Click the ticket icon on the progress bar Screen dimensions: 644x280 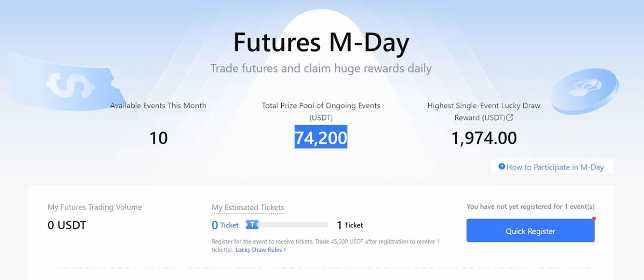point(252,225)
